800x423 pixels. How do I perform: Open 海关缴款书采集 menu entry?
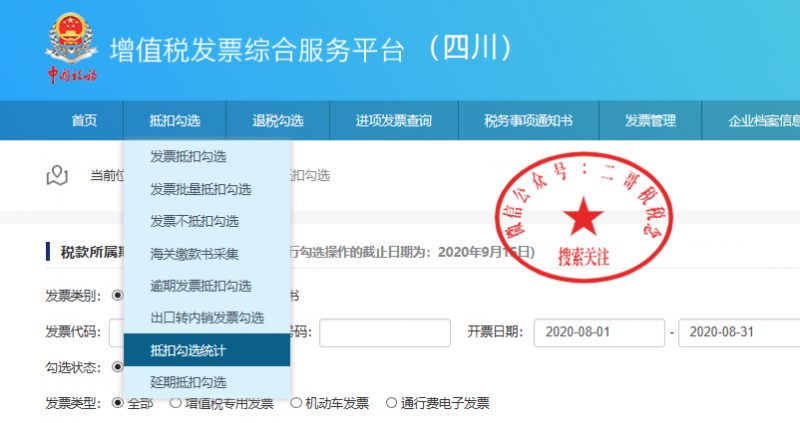(x=194, y=254)
